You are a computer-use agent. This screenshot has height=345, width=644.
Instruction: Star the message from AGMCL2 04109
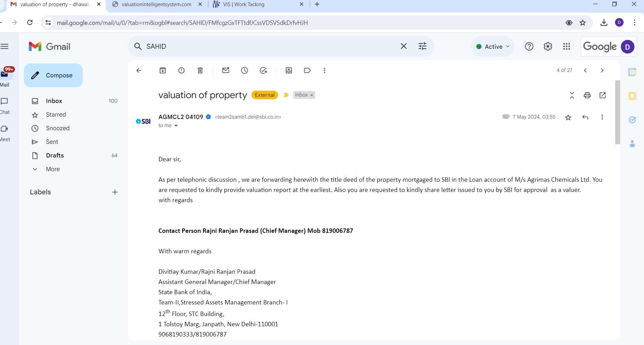pyautogui.click(x=568, y=118)
